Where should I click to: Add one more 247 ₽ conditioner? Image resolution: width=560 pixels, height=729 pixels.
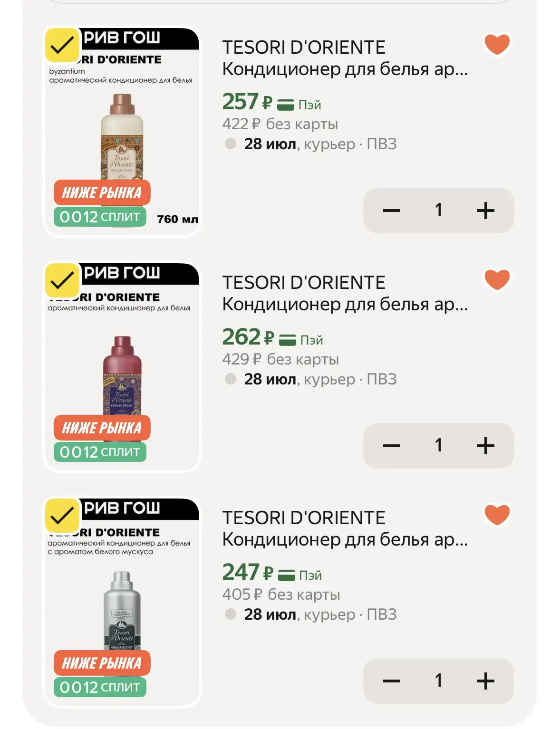tap(485, 681)
